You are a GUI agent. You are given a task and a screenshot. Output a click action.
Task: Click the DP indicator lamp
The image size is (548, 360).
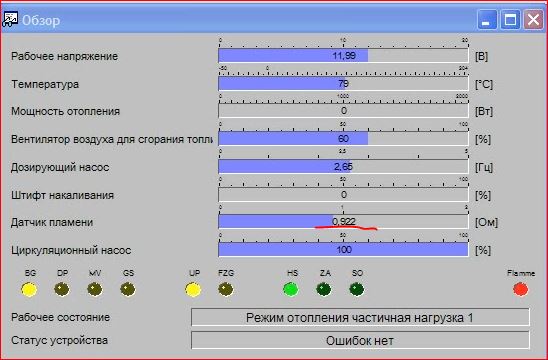click(x=62, y=289)
